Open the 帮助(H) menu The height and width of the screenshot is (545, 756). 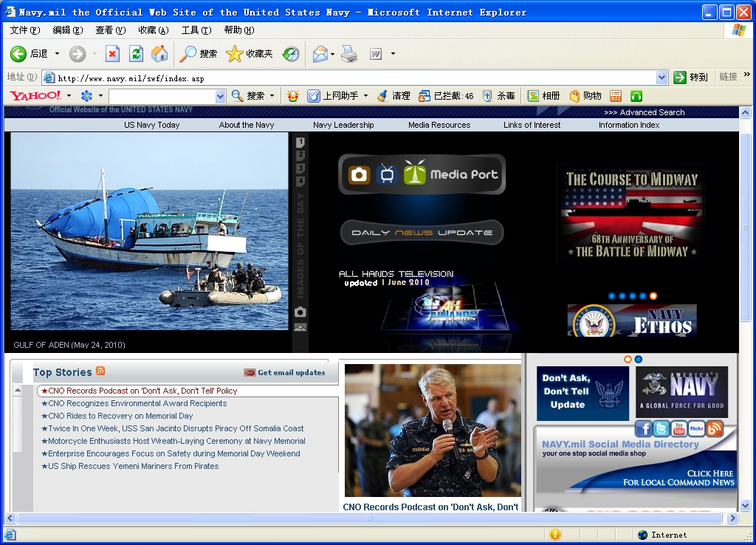pos(239,30)
